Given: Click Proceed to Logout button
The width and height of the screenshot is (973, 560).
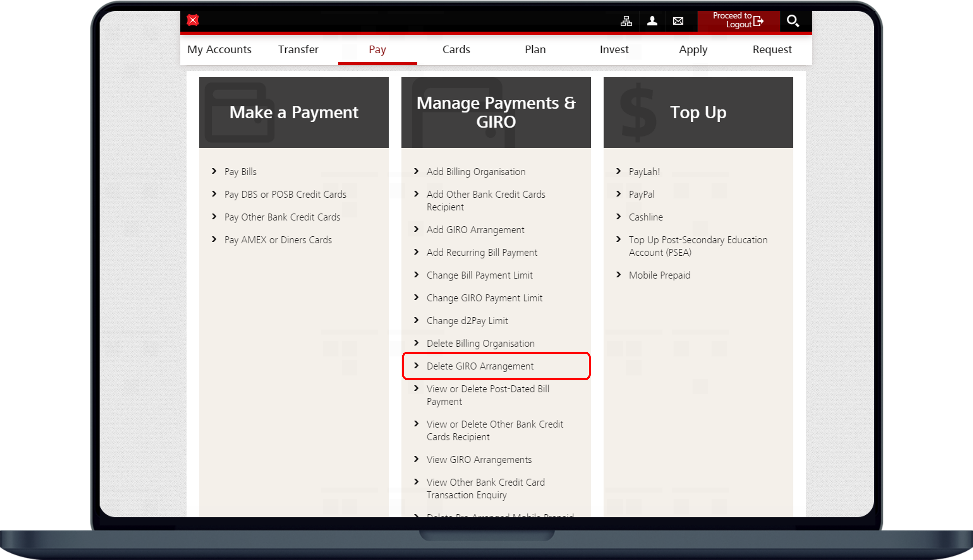Looking at the screenshot, I should (x=738, y=20).
